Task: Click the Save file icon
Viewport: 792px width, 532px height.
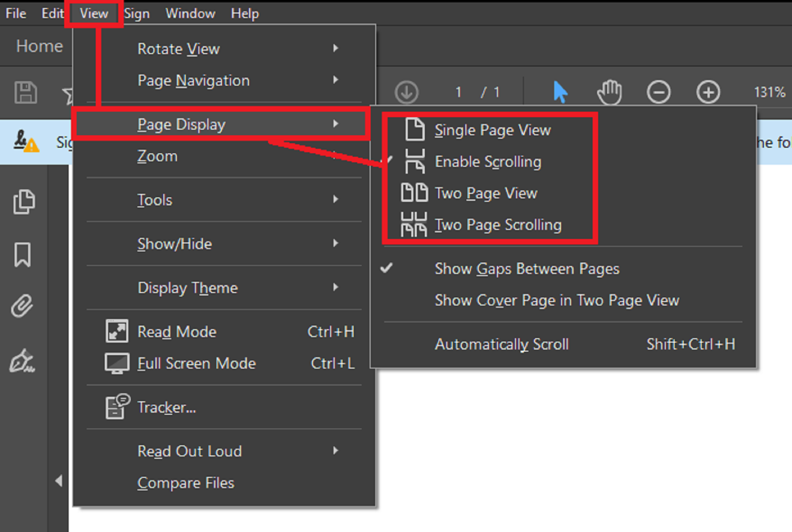Action: click(x=25, y=91)
